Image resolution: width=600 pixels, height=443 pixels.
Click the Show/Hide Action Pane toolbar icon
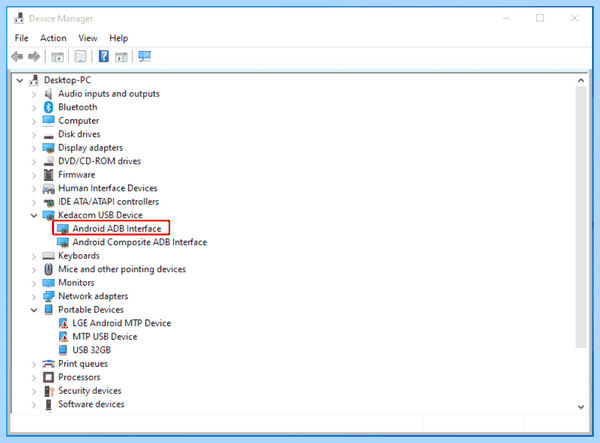coord(121,57)
